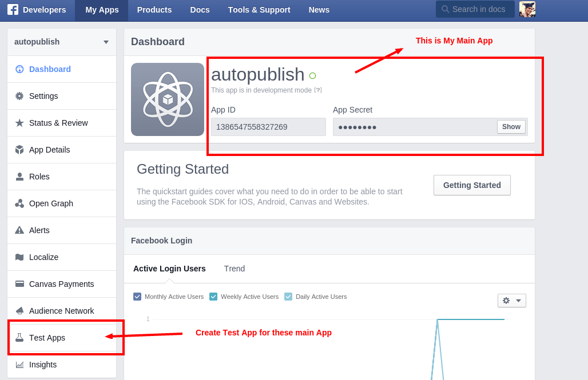Open Alerts page
Viewport: 588px width, 380px height.
(x=62, y=230)
